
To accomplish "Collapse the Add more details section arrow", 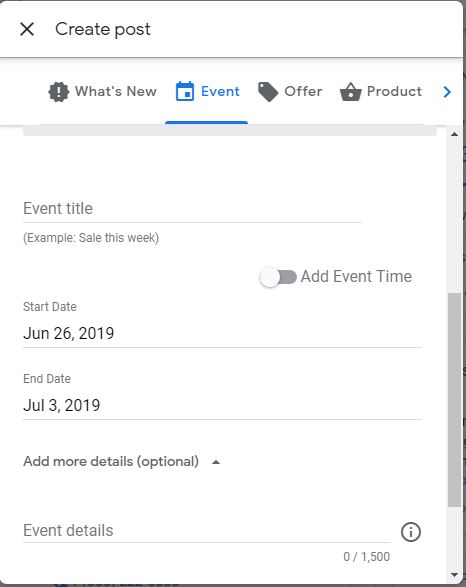I will 216,462.
